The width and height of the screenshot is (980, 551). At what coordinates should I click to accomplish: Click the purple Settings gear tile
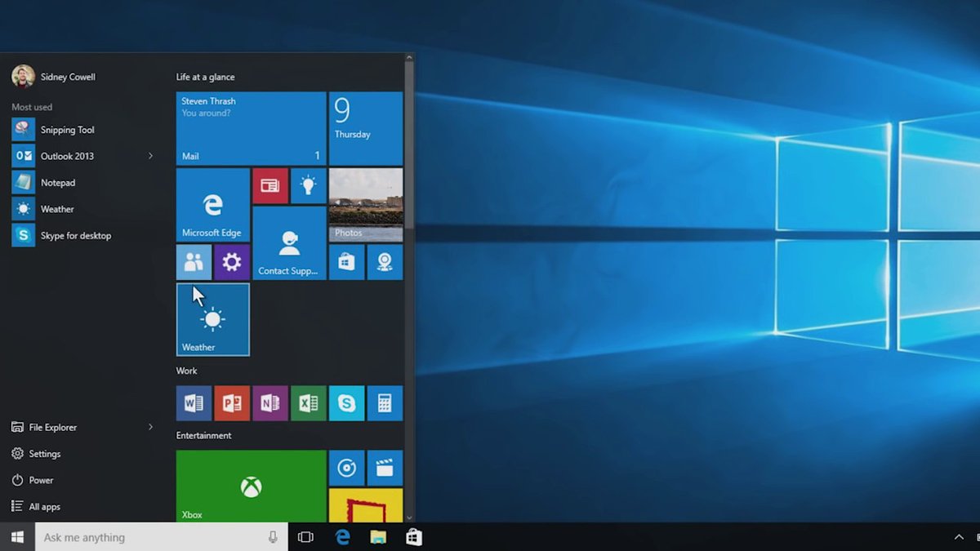(231, 261)
